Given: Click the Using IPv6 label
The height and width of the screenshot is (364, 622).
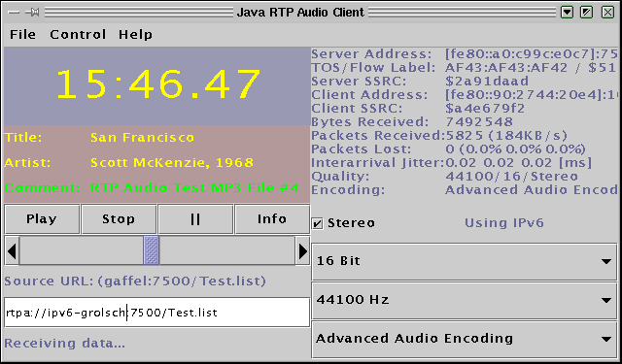Looking at the screenshot, I should tap(503, 223).
